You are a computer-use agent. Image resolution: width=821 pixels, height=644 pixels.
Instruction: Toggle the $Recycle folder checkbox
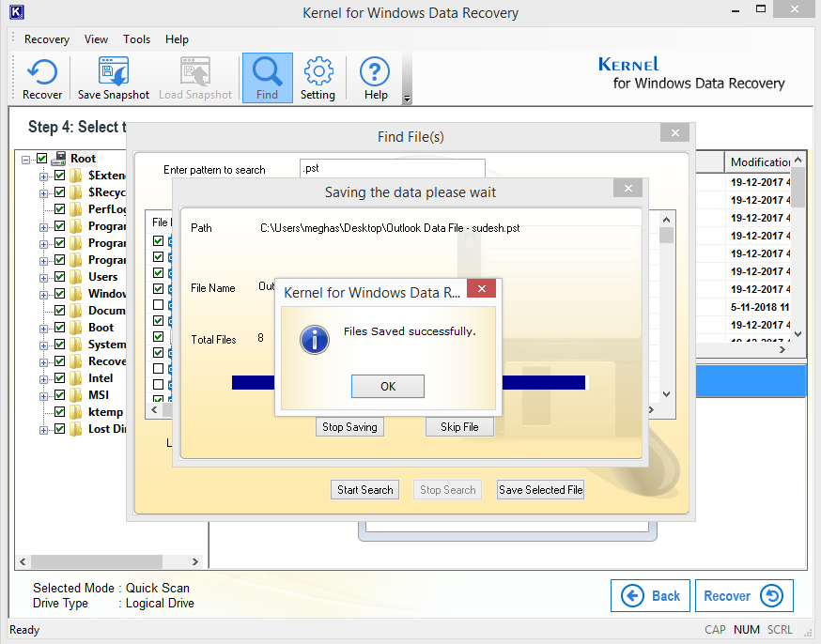(60, 192)
